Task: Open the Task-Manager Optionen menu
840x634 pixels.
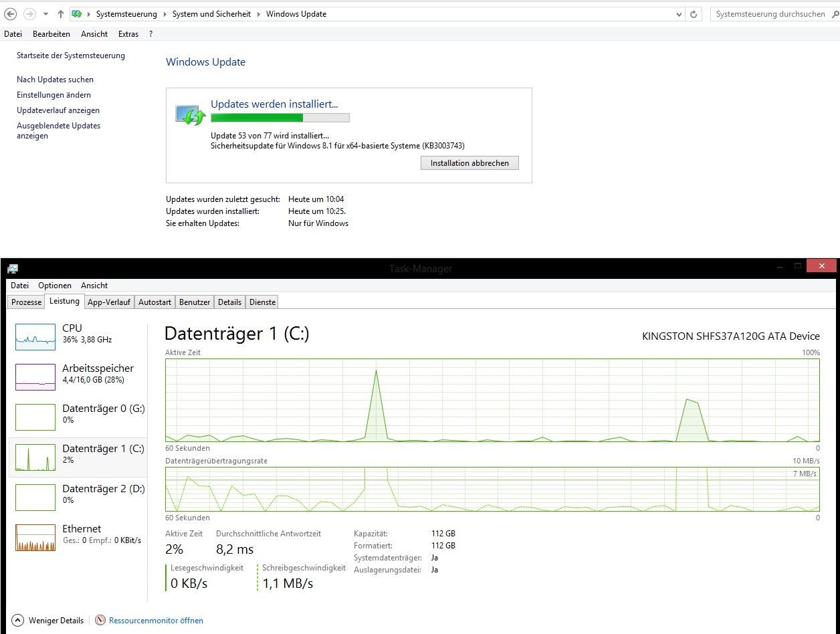Action: pyautogui.click(x=55, y=286)
